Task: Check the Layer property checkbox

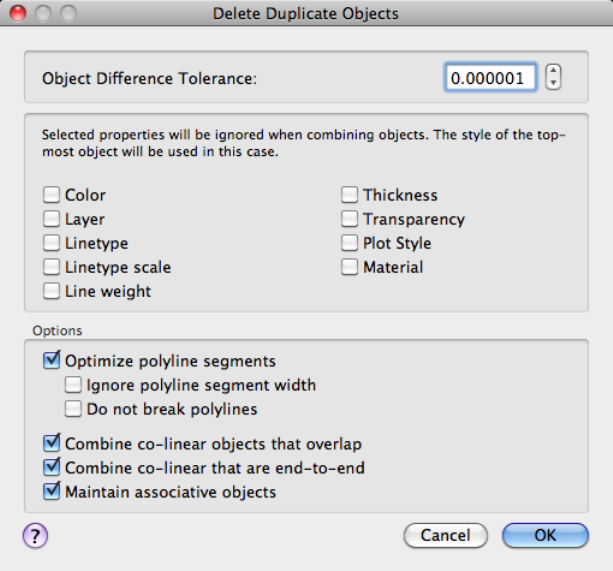Action: click(52, 219)
